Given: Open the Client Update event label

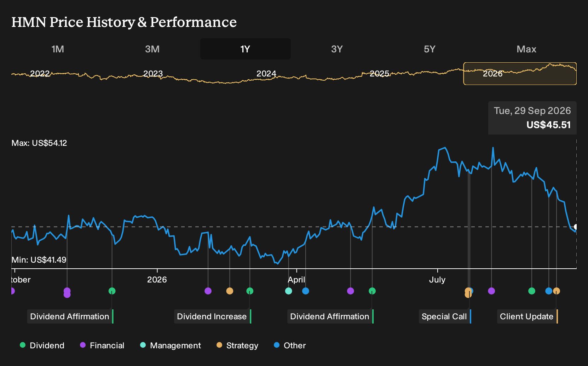Looking at the screenshot, I should tap(527, 316).
